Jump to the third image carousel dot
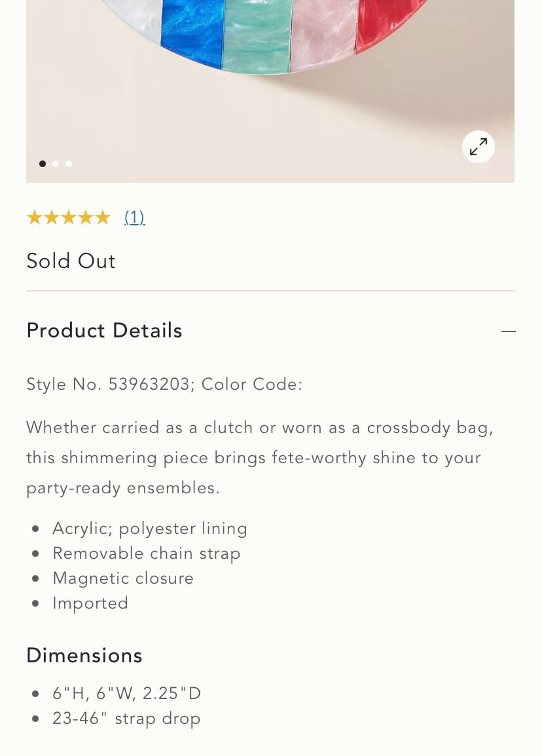Screen dimensions: 542x756 point(69,164)
